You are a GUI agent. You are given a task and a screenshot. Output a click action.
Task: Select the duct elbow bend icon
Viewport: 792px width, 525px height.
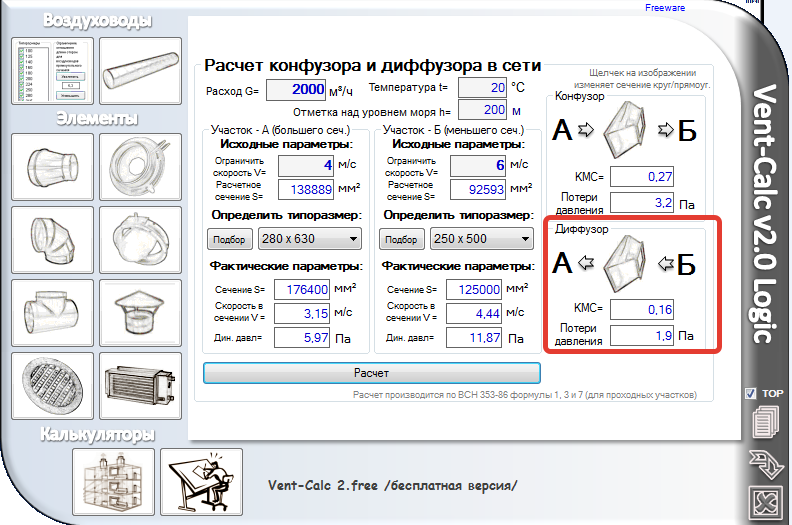(x=53, y=240)
